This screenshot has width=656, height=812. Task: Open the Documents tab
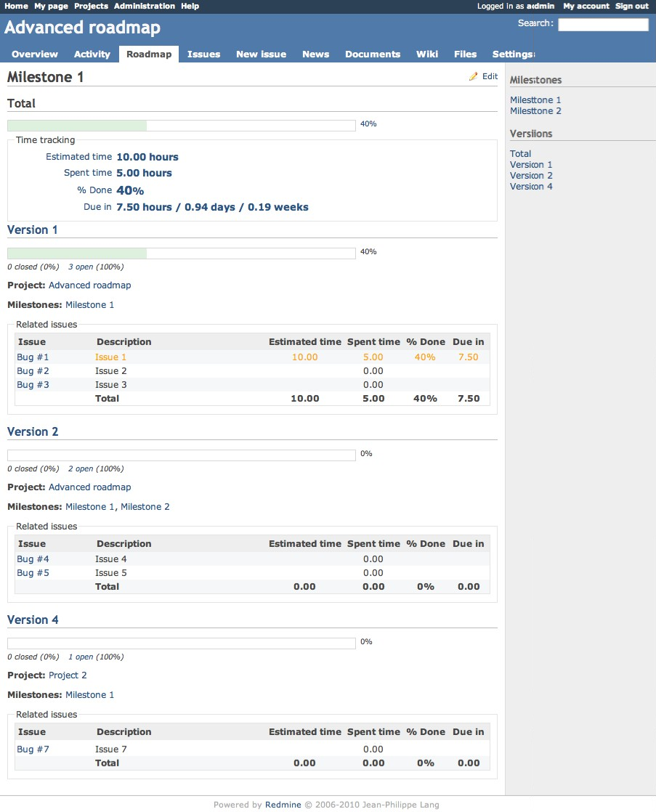click(373, 54)
